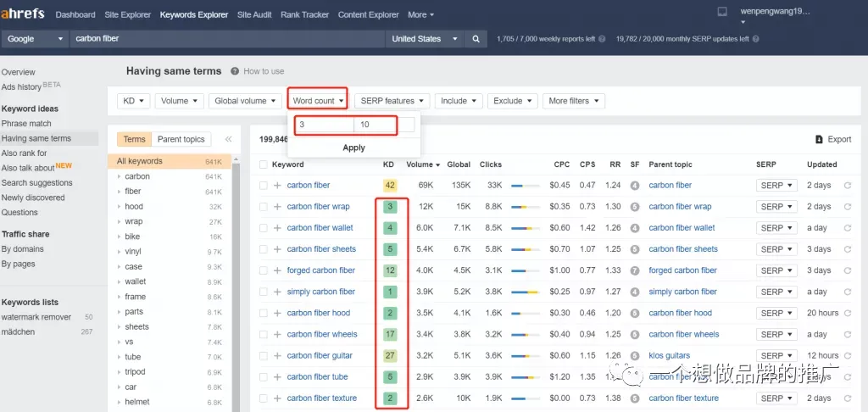Click SF badge in forged carbon fiber row

(x=635, y=270)
